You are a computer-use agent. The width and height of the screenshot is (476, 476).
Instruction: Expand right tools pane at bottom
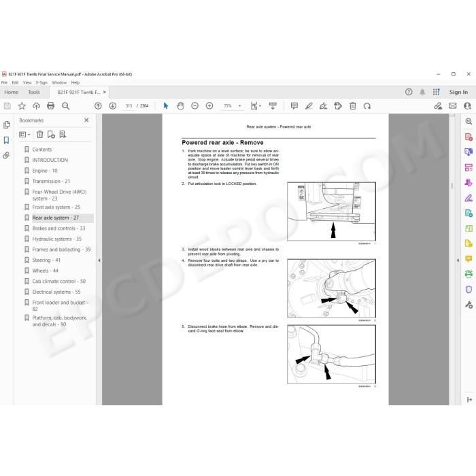click(x=469, y=399)
